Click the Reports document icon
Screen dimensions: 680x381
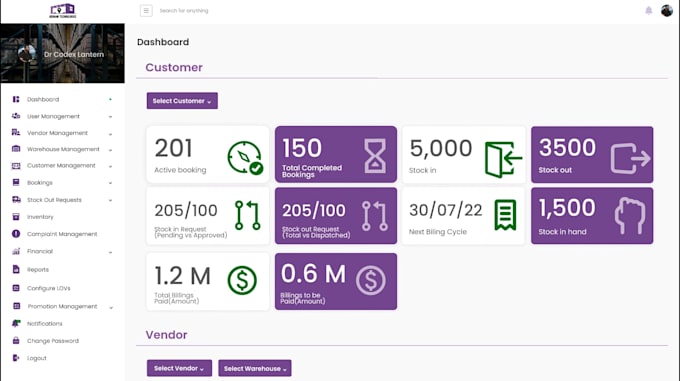pos(16,270)
